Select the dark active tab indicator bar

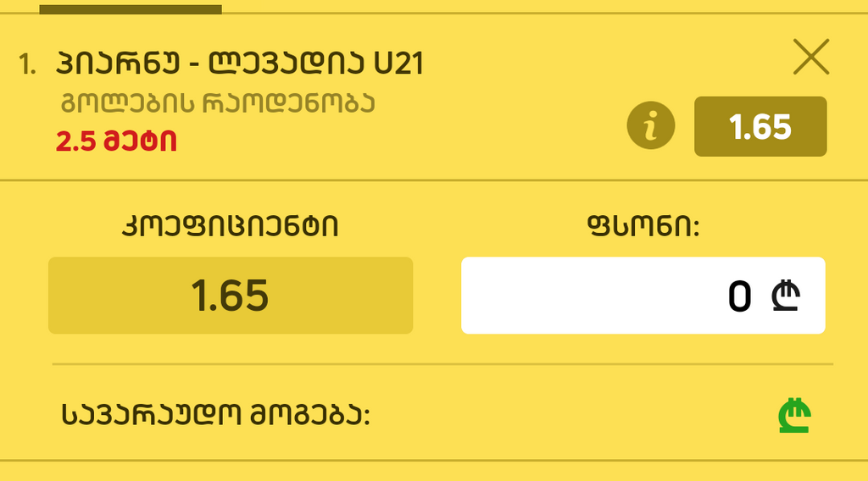[131, 9]
